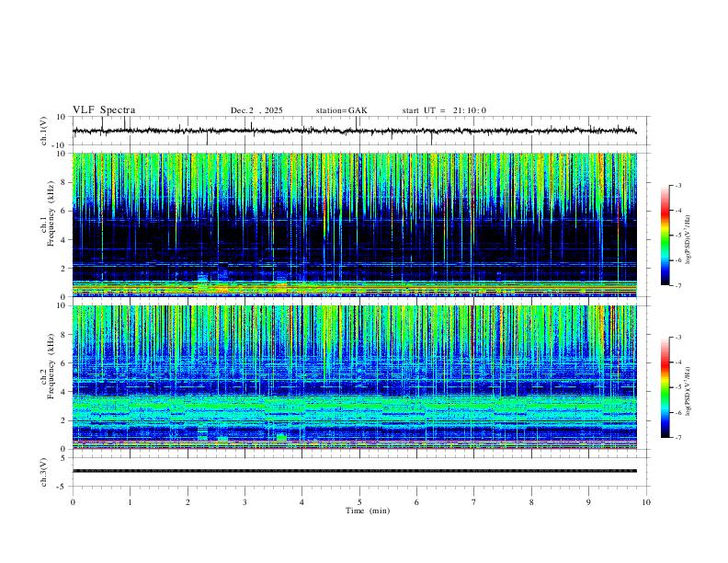The height and width of the screenshot is (563, 728).
Task: Click the ch.2 colorbar label 'log(PSD)(V²/Hz)'
Action: 688,392
